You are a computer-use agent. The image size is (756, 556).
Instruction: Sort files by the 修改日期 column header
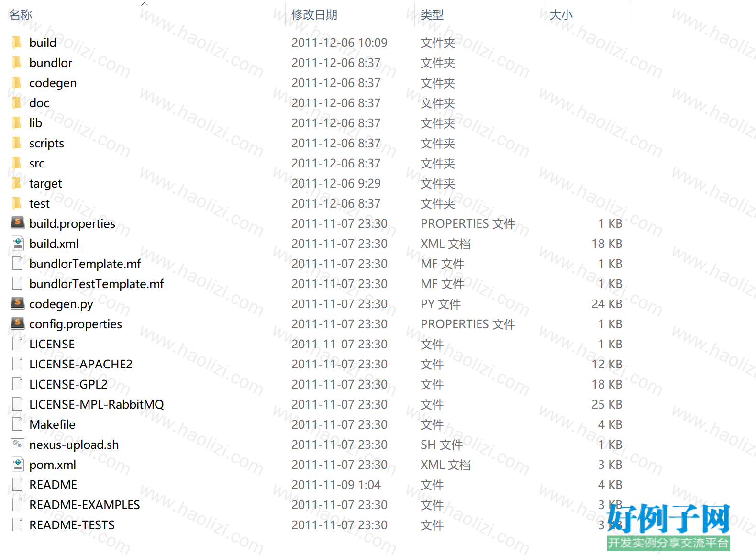pyautogui.click(x=314, y=15)
